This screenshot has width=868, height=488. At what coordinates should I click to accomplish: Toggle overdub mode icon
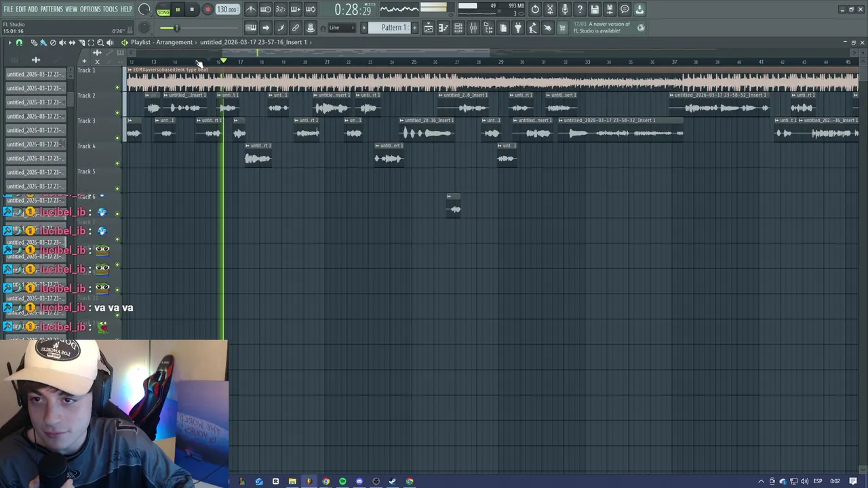click(x=295, y=9)
